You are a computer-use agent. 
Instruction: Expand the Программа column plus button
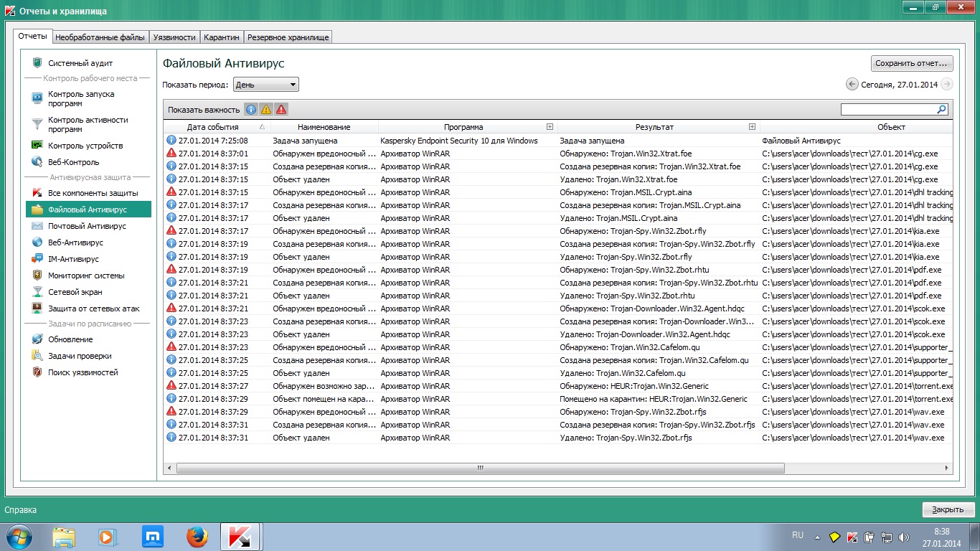pos(550,127)
